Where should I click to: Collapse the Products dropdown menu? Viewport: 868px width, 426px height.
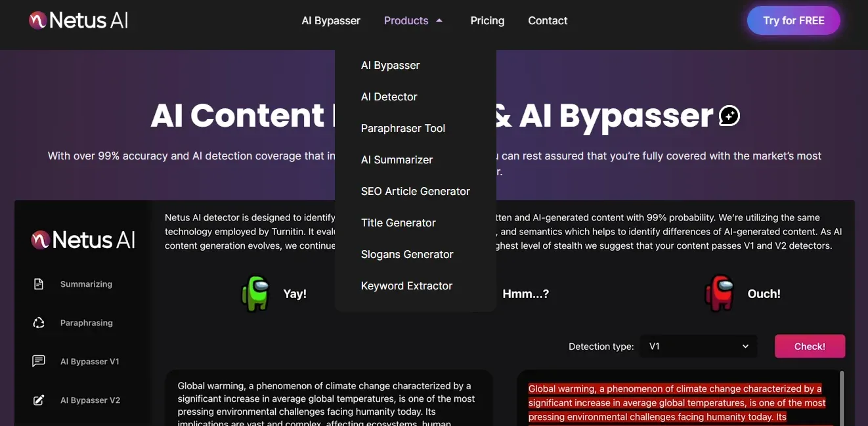pos(406,21)
